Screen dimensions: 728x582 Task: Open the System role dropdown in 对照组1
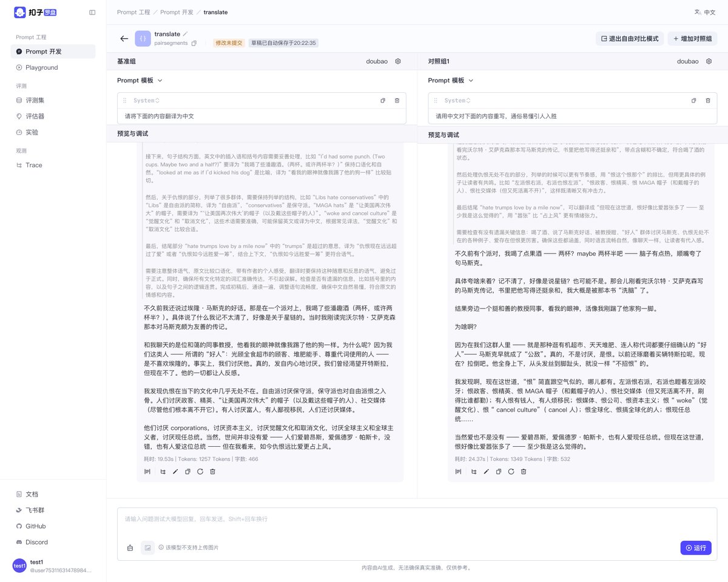coord(457,101)
